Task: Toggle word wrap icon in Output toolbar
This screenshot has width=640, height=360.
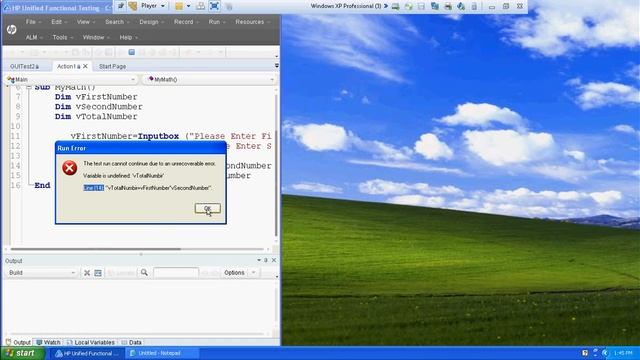Action: click(x=98, y=273)
